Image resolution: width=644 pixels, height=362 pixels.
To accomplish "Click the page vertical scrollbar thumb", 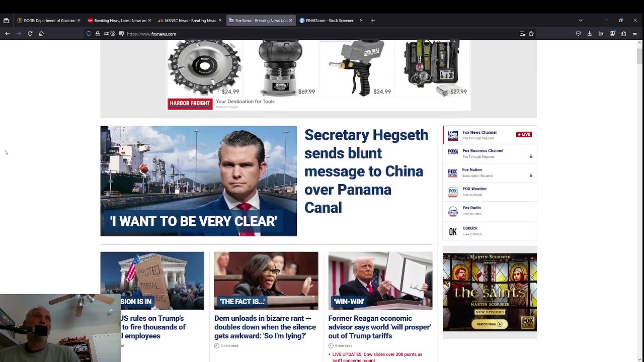I will pos(640,55).
